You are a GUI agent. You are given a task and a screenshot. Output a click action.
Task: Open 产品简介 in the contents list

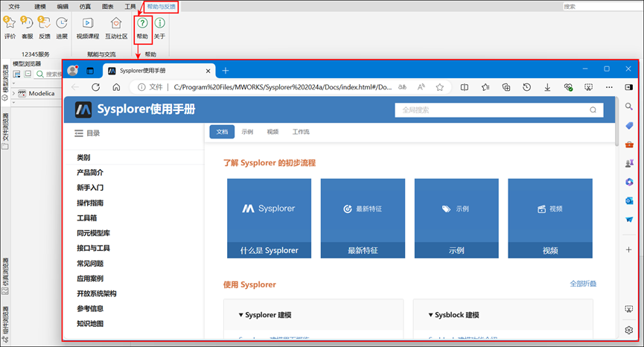pyautogui.click(x=90, y=173)
